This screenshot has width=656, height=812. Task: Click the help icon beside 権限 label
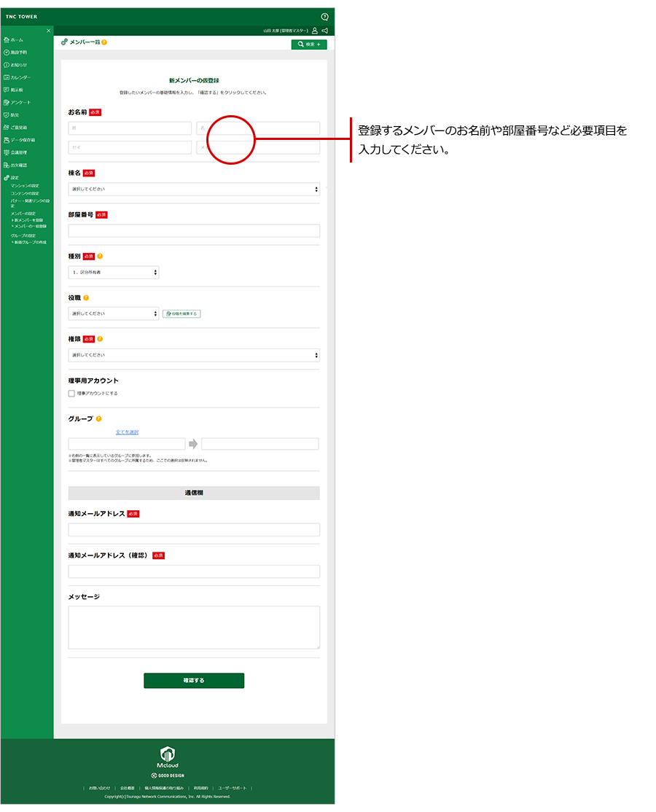[100, 339]
